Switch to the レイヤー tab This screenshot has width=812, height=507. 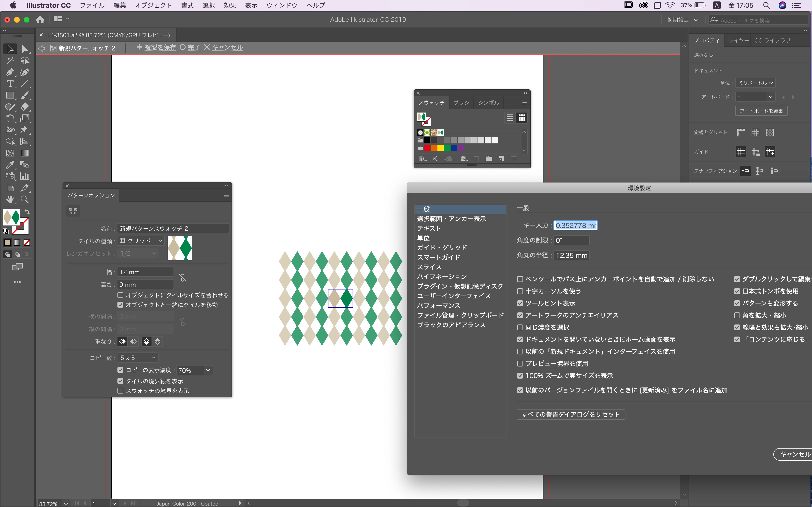pos(739,40)
